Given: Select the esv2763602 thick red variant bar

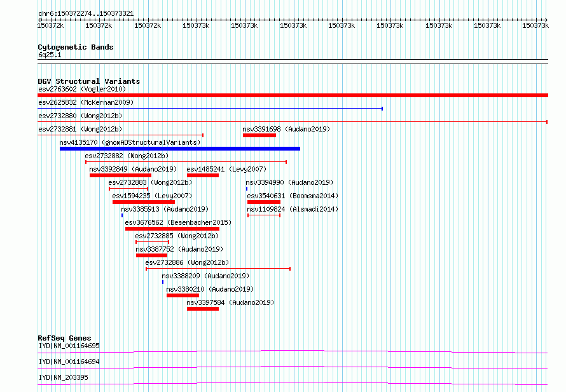Looking at the screenshot, I should click(293, 95).
